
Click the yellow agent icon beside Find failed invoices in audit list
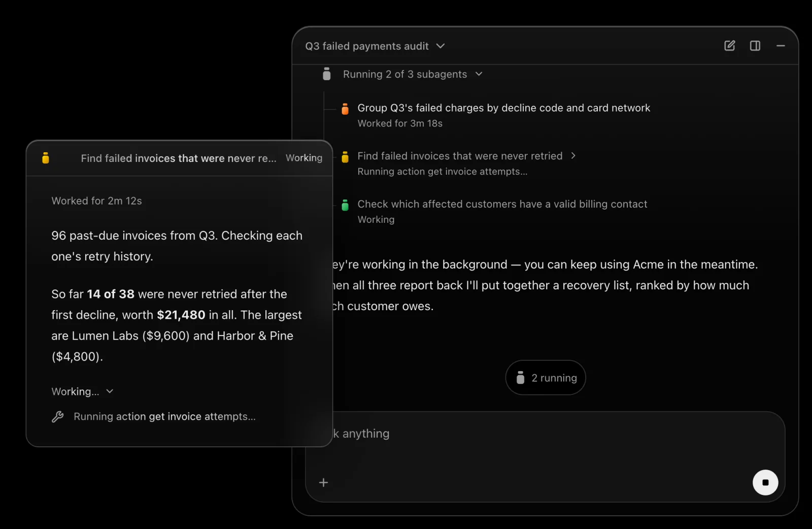point(345,157)
